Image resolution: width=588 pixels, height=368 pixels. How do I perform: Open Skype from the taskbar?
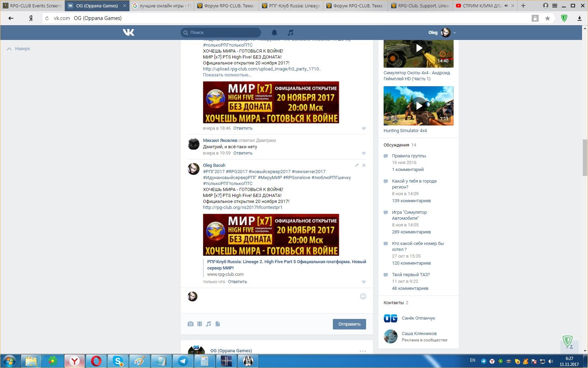click(x=118, y=361)
